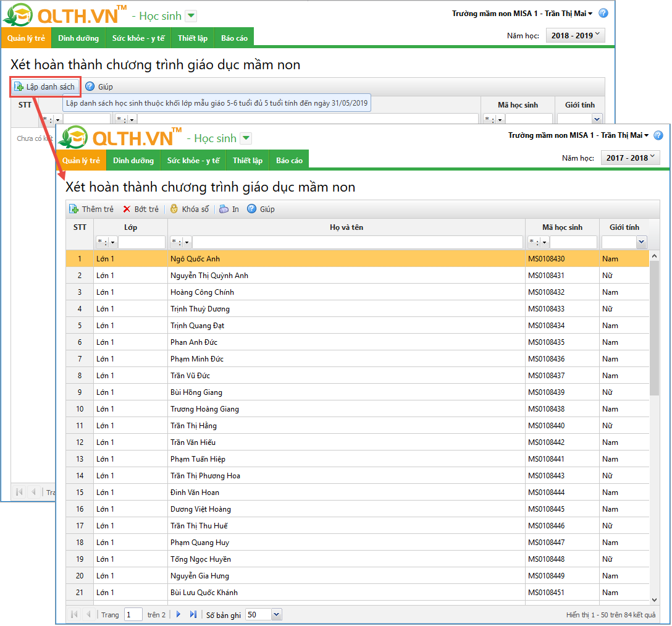Open the 2018 - 2019 school year dropdown
Screen dimensions: 672x626
click(x=576, y=36)
